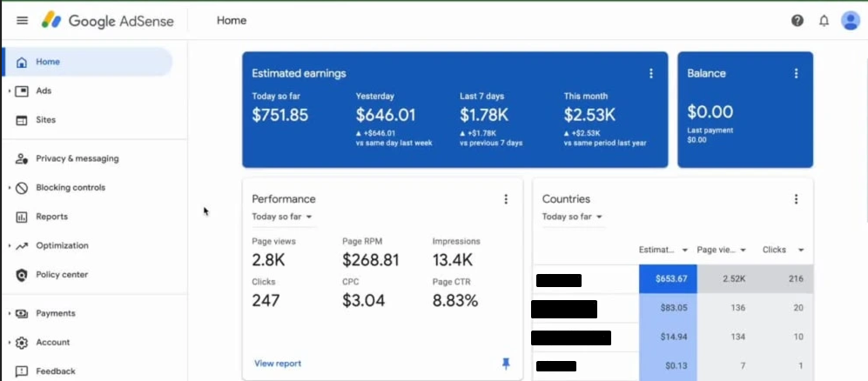This screenshot has height=381, width=868.
Task: Click the 2.52K page views cell
Action: click(726, 278)
